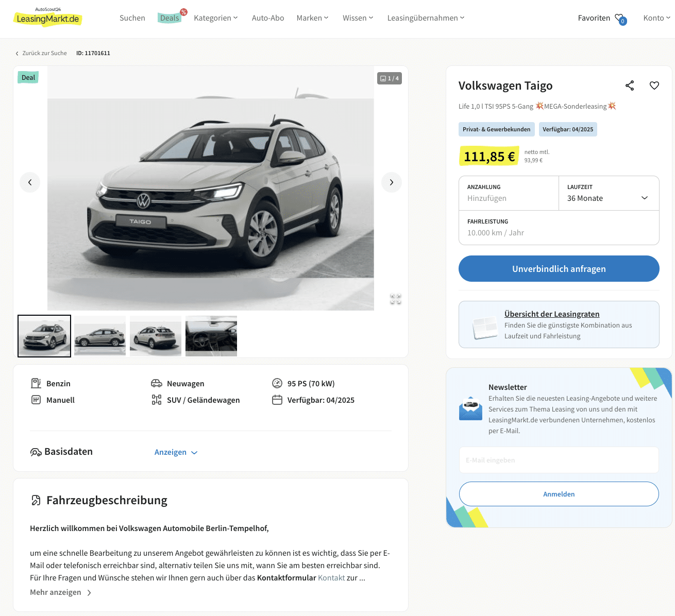675x616 pixels.
Task: Show next car photo with right arrow
Action: [392, 182]
